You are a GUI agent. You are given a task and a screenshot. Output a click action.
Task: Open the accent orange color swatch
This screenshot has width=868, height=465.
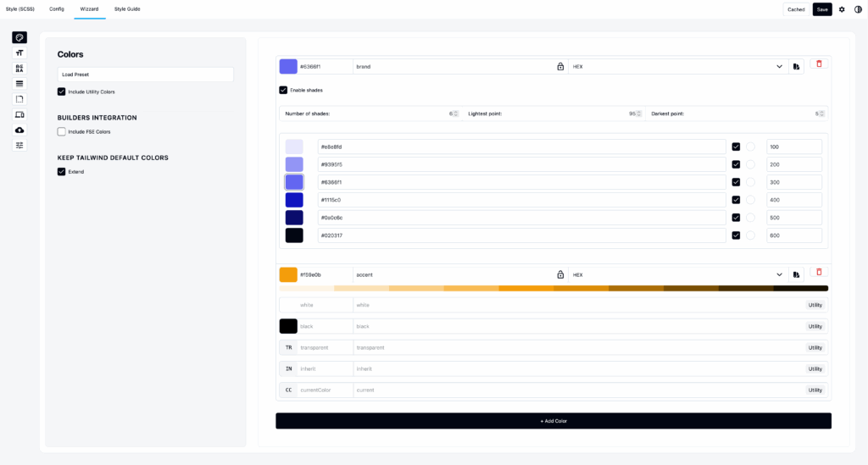[x=288, y=274]
